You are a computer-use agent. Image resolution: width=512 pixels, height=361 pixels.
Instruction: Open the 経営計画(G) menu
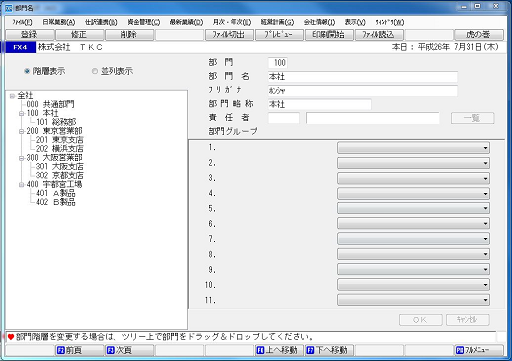[x=277, y=22]
